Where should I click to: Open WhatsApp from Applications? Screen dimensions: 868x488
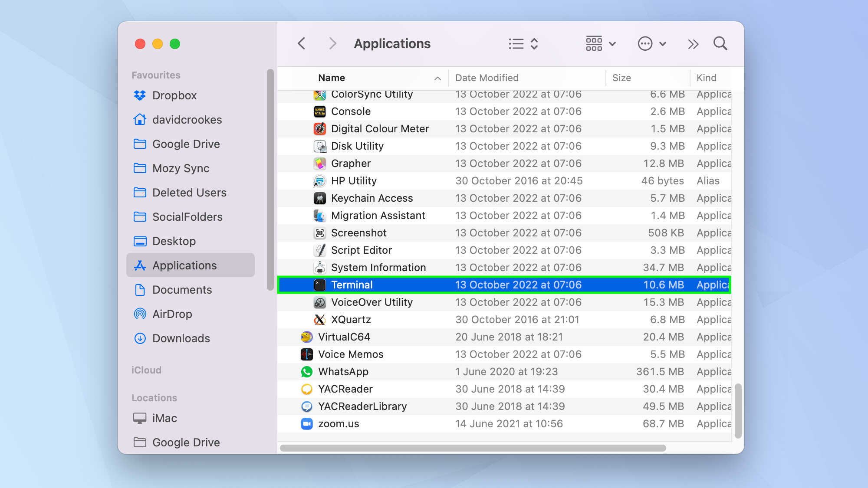pyautogui.click(x=343, y=371)
